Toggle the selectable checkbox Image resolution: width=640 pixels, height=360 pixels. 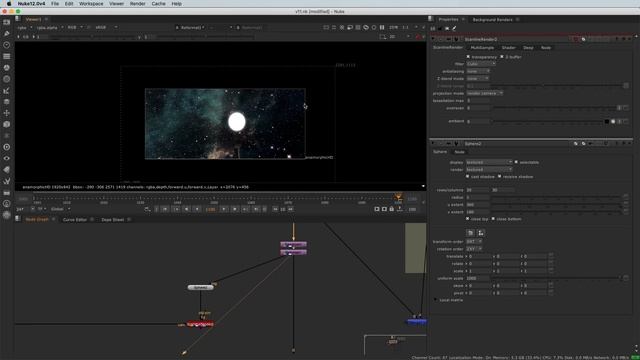pyautogui.click(x=516, y=162)
